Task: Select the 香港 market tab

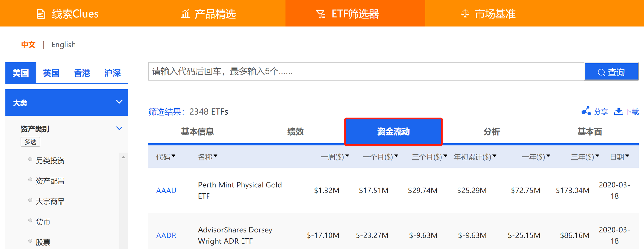Action: [x=82, y=73]
